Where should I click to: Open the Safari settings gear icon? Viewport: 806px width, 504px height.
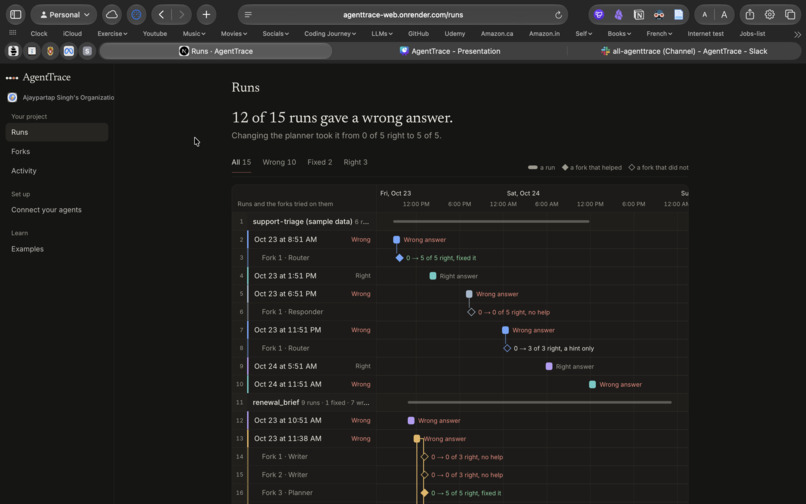pos(770,14)
